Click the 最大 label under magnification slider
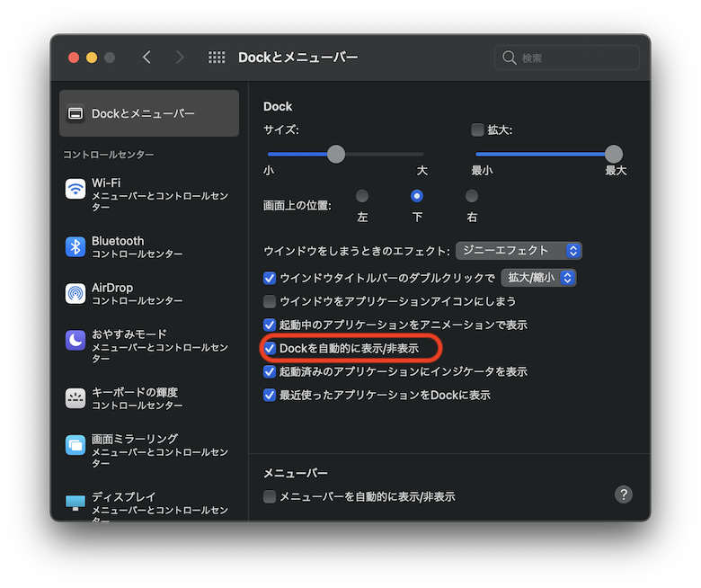The image size is (701, 588). [x=616, y=170]
